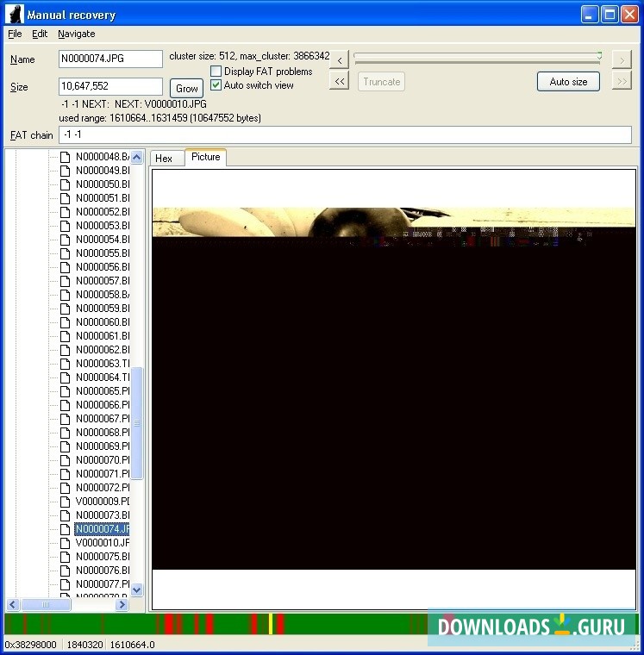The width and height of the screenshot is (644, 655).
Task: Enable Display FAT problems checkbox
Action: [216, 72]
